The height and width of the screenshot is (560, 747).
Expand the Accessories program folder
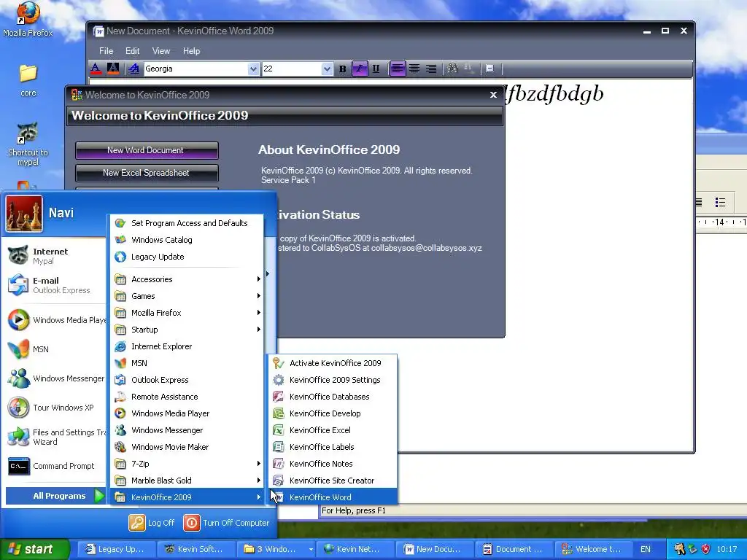pyautogui.click(x=187, y=279)
